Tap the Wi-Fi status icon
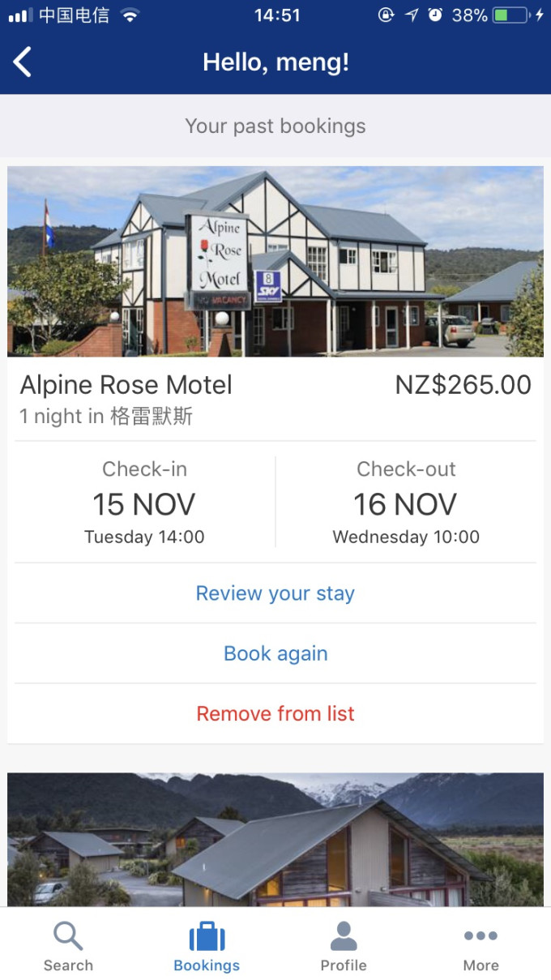This screenshot has height=980, width=551. pyautogui.click(x=129, y=15)
